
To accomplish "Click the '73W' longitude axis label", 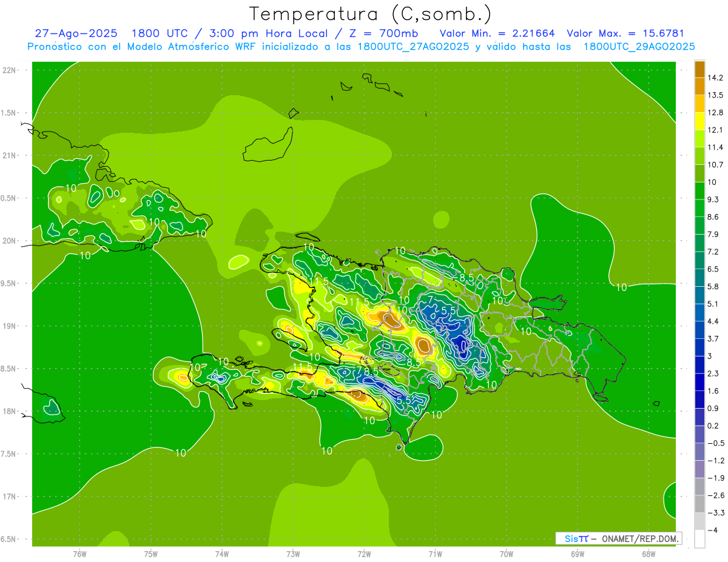I will coord(293,554).
